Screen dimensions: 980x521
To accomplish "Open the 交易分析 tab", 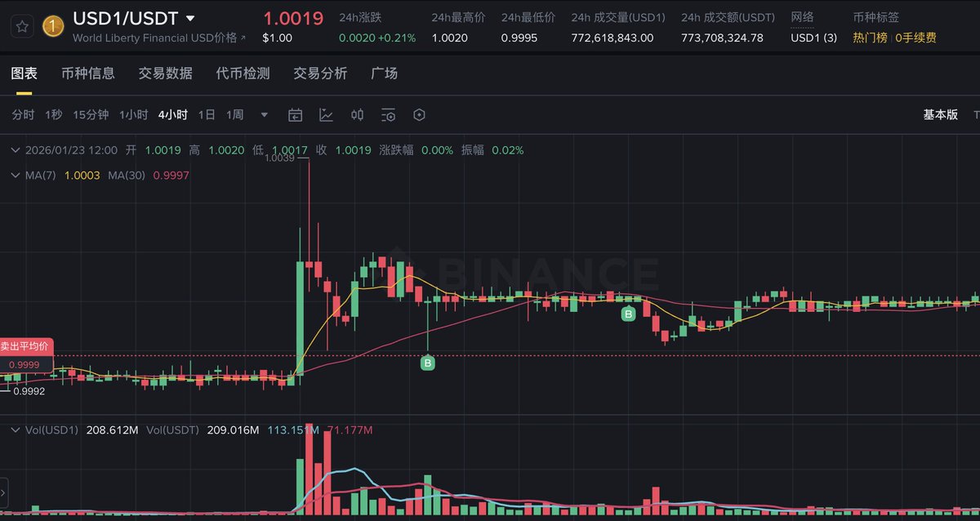I will point(320,73).
